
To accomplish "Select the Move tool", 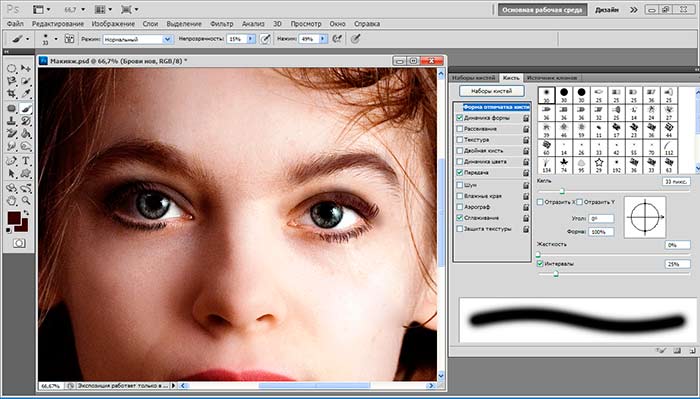I will (26, 69).
